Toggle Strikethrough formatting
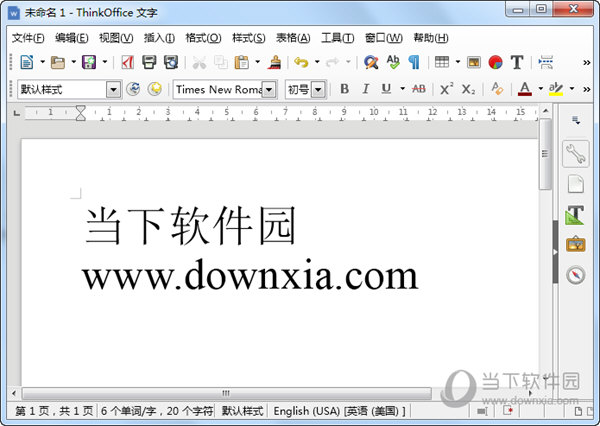 click(x=419, y=89)
